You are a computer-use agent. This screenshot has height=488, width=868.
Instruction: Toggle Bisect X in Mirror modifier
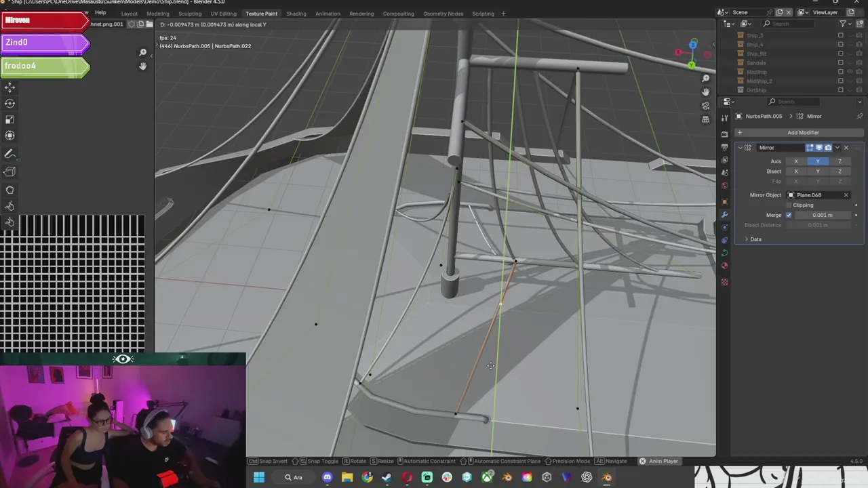pyautogui.click(x=796, y=171)
